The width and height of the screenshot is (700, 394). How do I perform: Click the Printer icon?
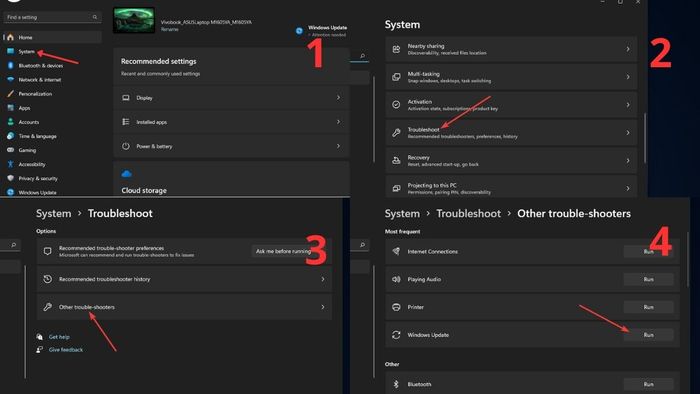click(396, 307)
